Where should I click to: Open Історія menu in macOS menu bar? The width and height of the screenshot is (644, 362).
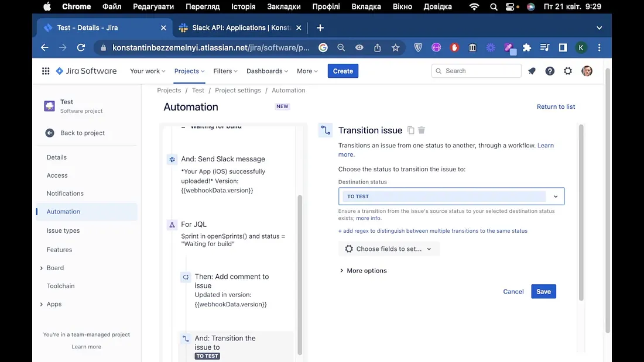(243, 6)
